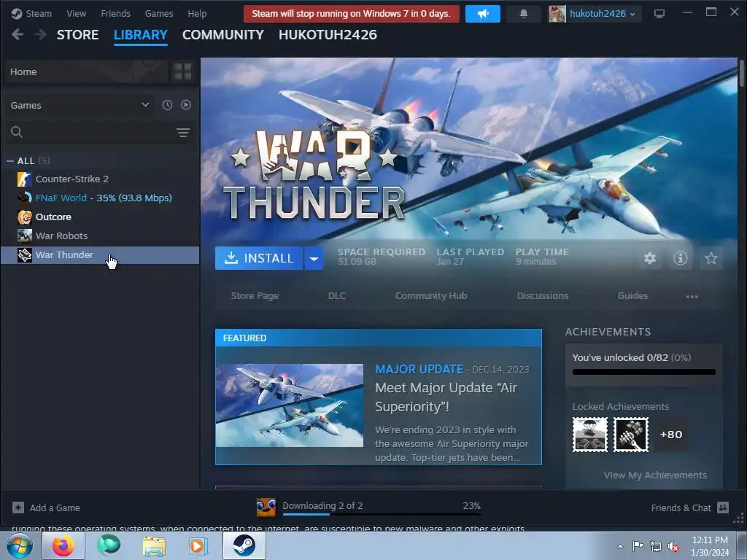Open the advanced filter settings icon

[183, 133]
